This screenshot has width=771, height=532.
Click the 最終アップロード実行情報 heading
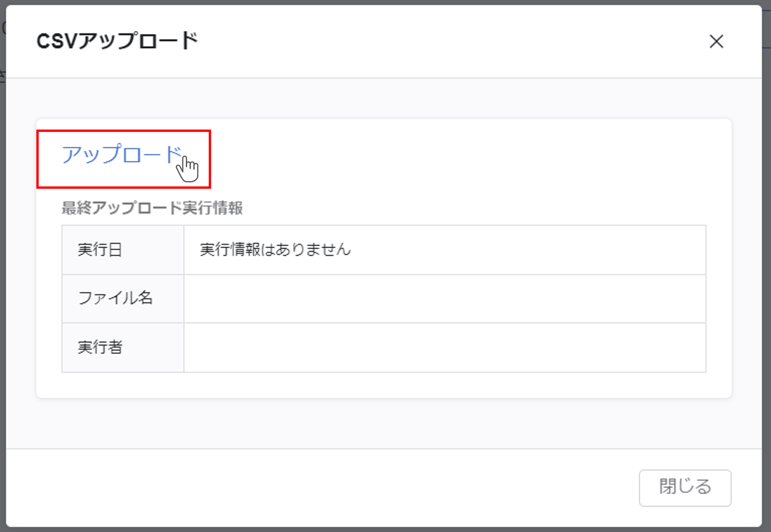pyautogui.click(x=152, y=208)
